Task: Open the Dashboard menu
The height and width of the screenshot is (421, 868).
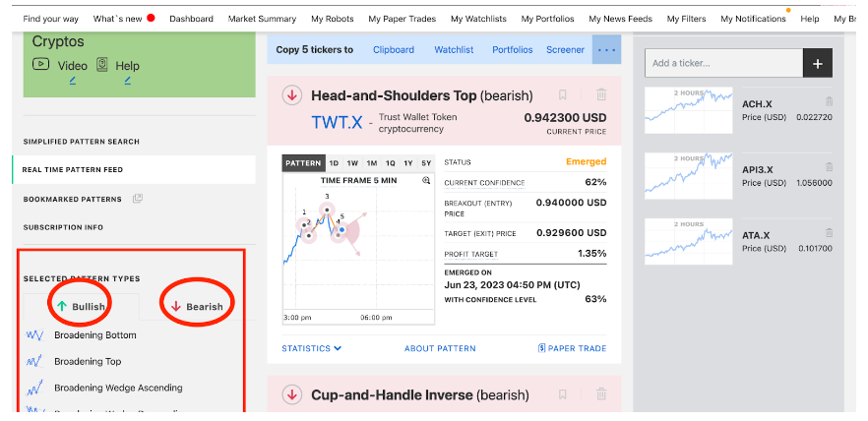Action: 191,19
